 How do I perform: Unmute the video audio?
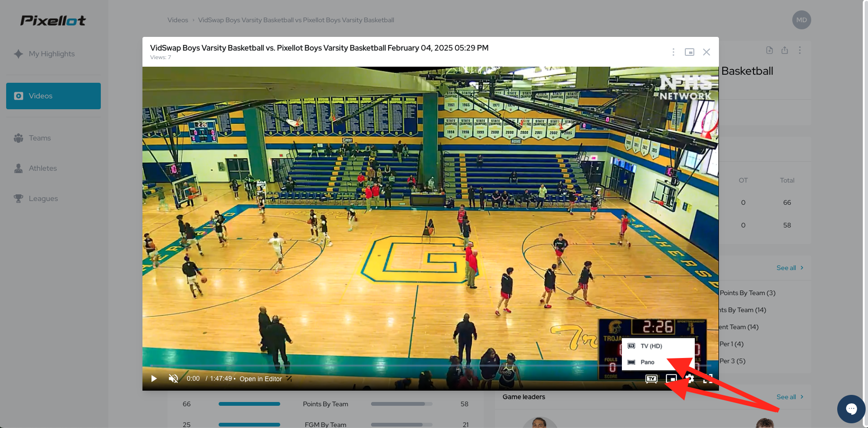point(174,378)
